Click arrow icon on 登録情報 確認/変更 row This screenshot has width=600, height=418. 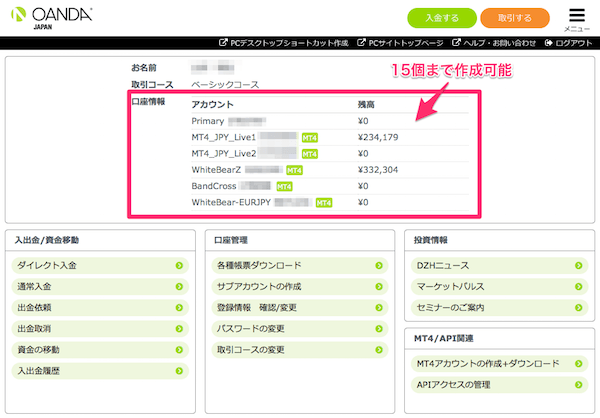(379, 308)
